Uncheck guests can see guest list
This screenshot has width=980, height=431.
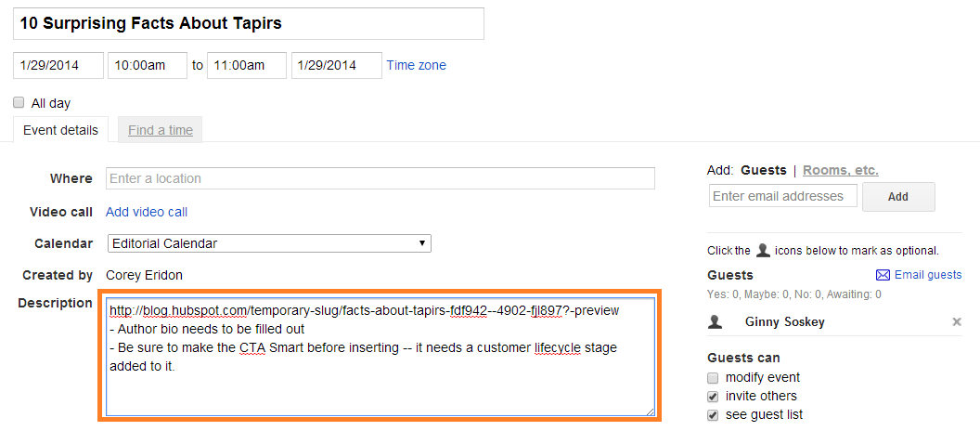(713, 415)
